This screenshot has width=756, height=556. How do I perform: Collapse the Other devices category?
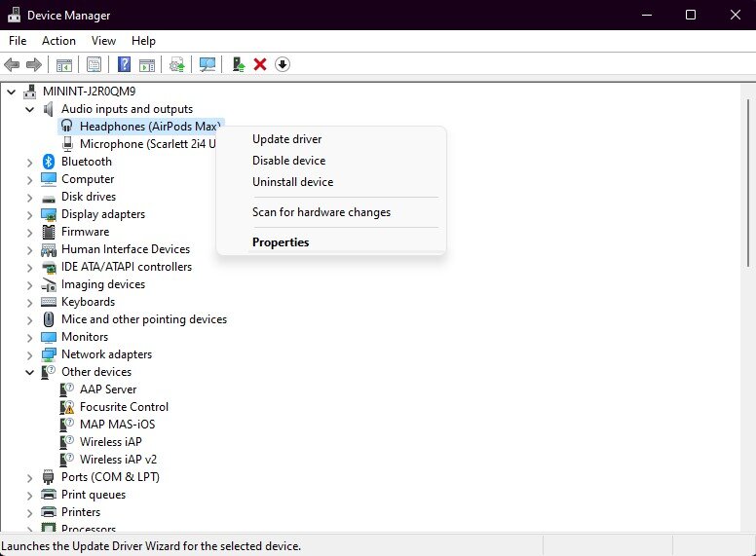(30, 372)
